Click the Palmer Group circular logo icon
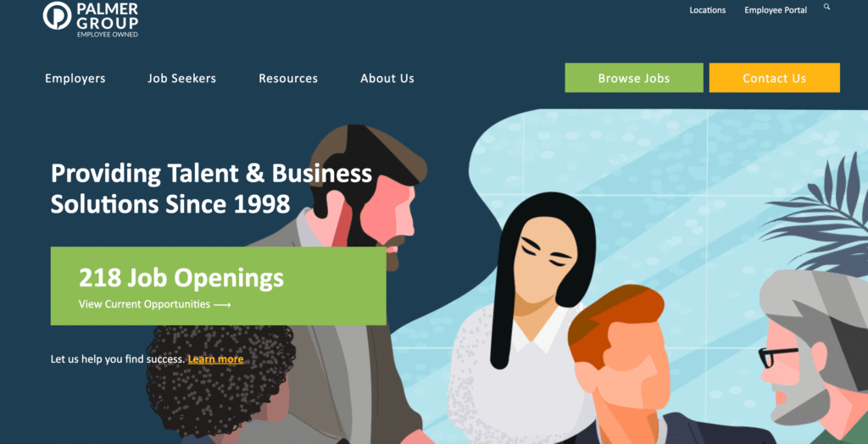The width and height of the screenshot is (868, 444). tap(57, 15)
